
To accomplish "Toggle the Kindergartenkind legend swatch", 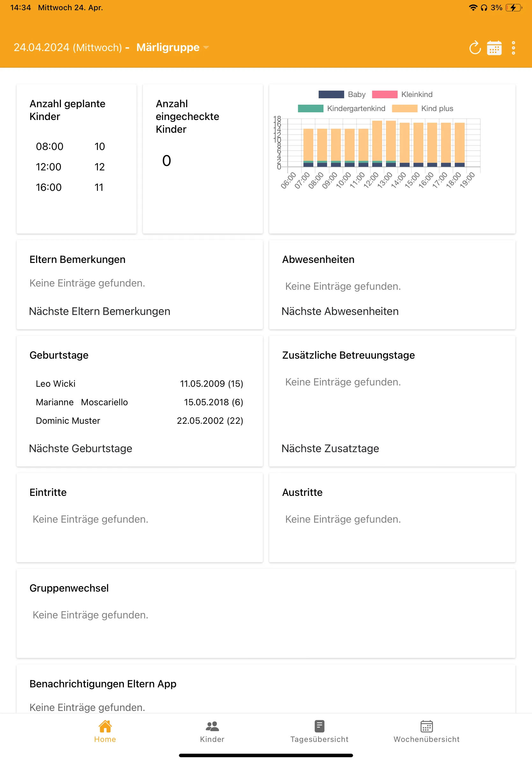I will point(310,108).
